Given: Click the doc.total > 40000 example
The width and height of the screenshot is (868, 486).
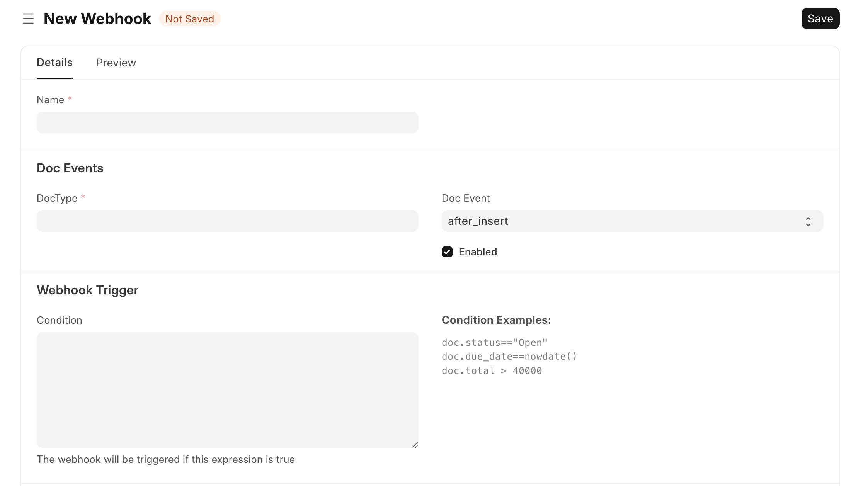Looking at the screenshot, I should (x=492, y=370).
